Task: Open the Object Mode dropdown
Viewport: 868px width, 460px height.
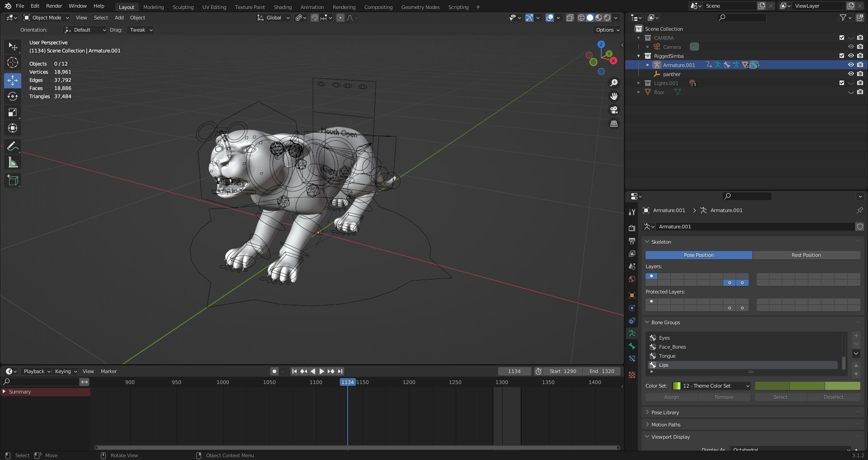Action: (46, 18)
